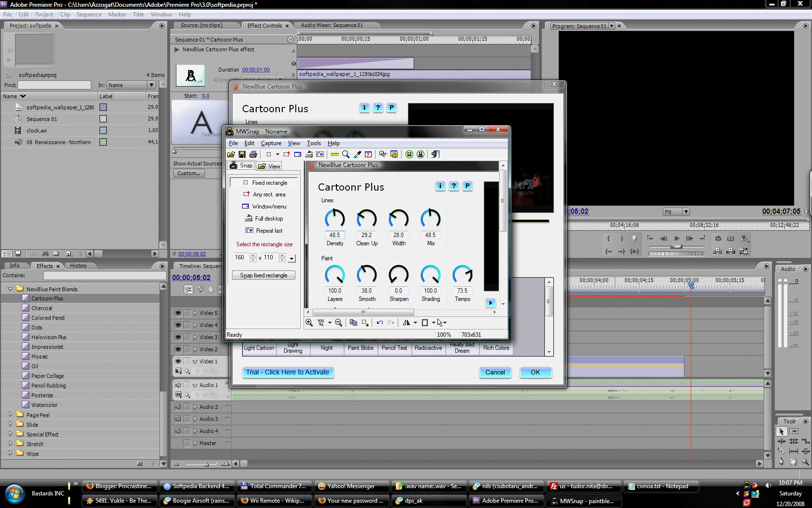Image resolution: width=812 pixels, height=508 pixels.
Task: Click the Density dial in Cartoonr Plus
Action: point(335,219)
